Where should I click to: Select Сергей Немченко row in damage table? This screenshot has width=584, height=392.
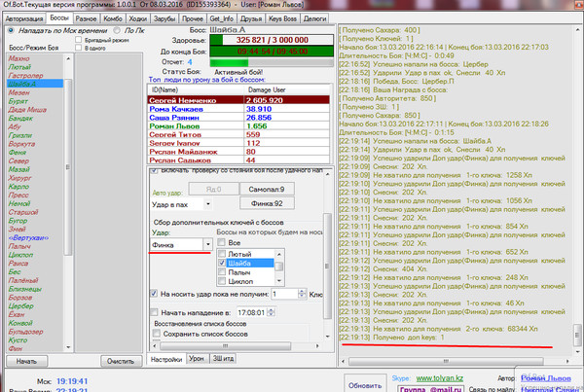(x=238, y=100)
